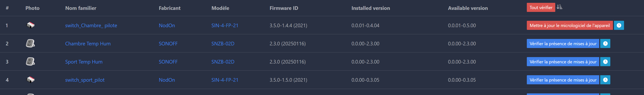Click the clock icon for Chambre Temp Hum

[605, 44]
